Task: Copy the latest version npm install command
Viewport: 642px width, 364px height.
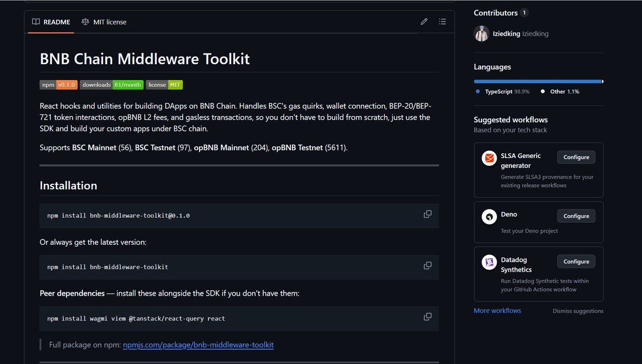Action: (x=427, y=266)
